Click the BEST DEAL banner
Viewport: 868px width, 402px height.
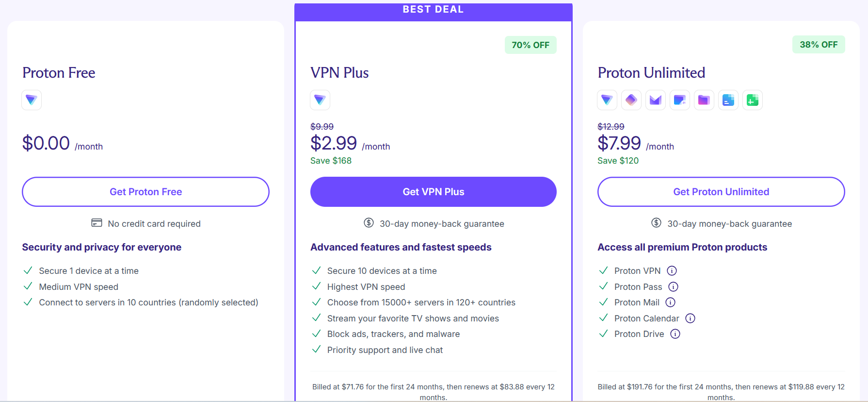pos(433,9)
